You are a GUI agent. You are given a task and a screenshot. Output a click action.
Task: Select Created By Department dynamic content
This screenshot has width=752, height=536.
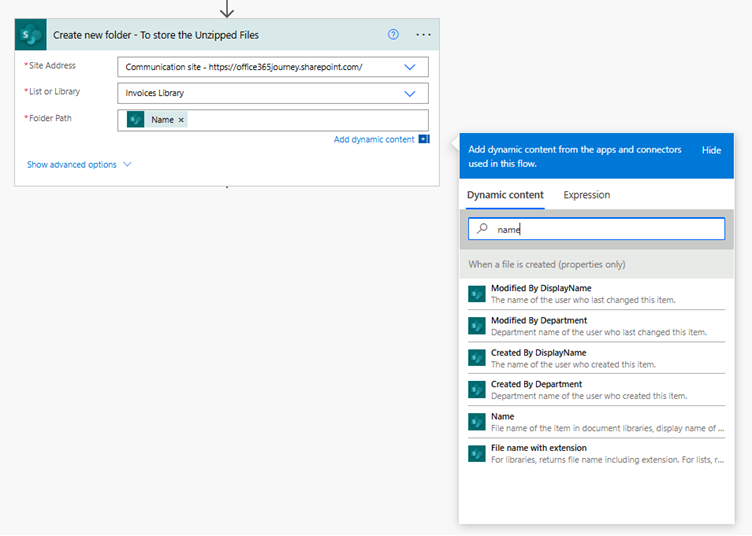[x=596, y=390]
